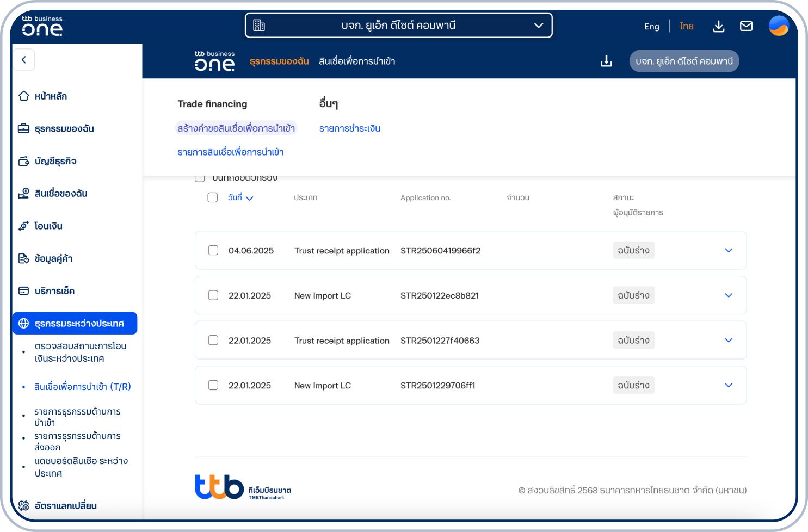Open รายการธุรกรรมด้านการส่งออก submenu item
Image resolution: width=808 pixels, height=532 pixels.
77,441
